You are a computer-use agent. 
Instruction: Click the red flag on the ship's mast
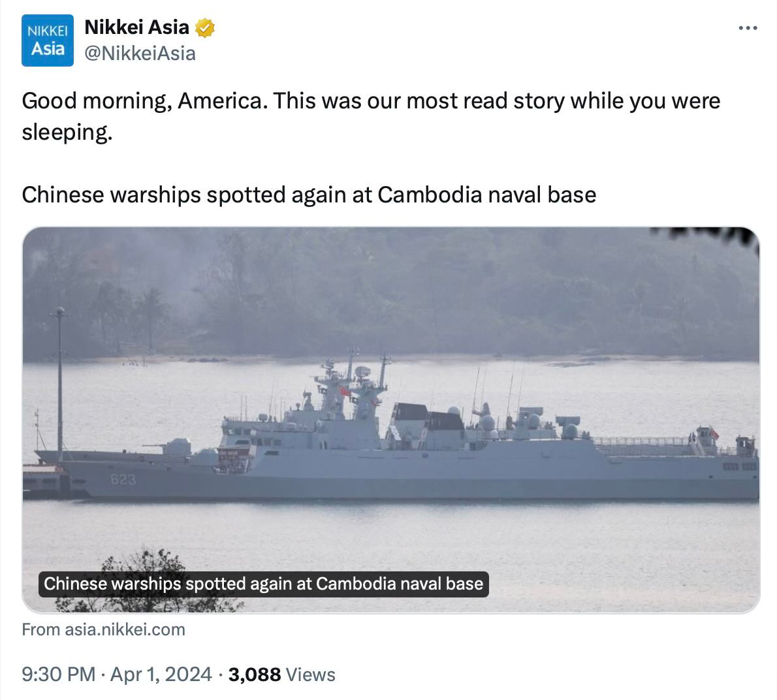(x=344, y=391)
